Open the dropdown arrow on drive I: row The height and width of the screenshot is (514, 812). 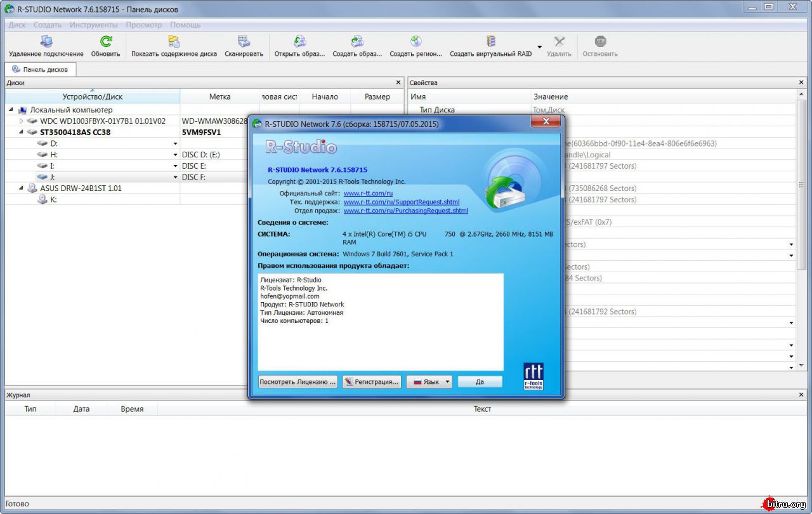(175, 166)
